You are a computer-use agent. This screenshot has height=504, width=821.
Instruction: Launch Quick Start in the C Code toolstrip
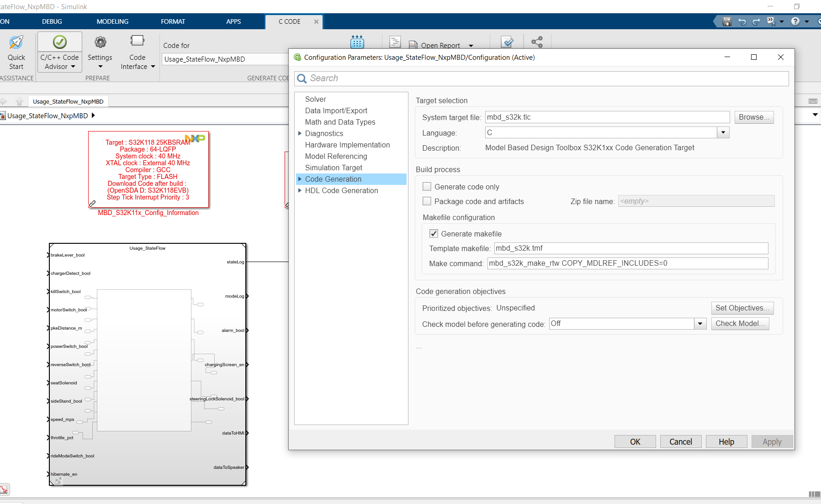16,52
